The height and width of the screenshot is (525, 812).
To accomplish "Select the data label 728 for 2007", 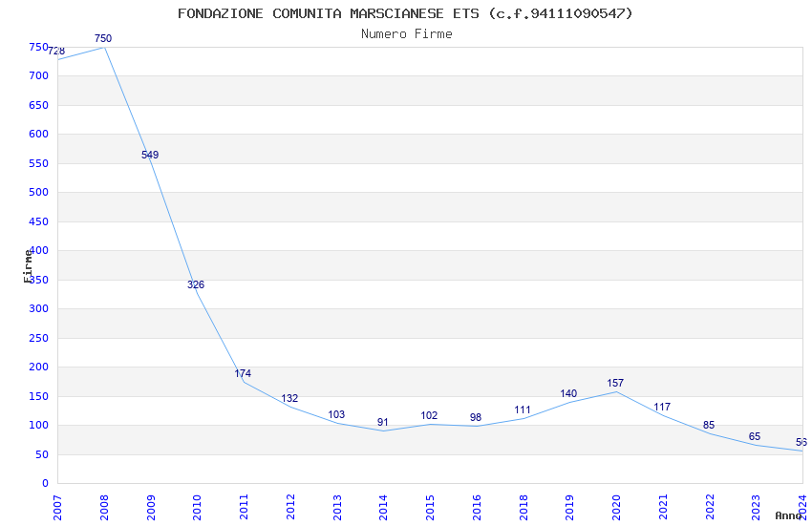I will pyautogui.click(x=56, y=51).
